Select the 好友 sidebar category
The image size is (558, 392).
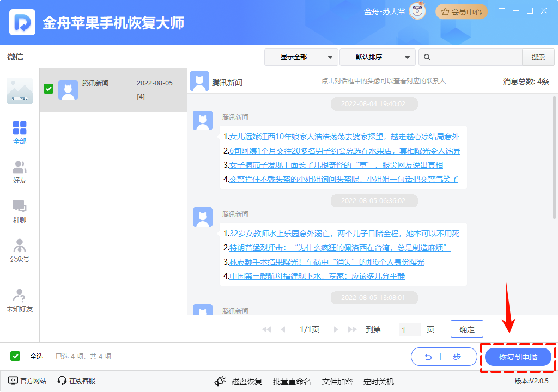(20, 172)
